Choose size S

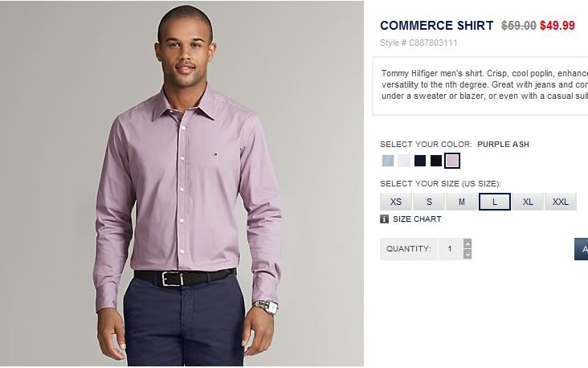(429, 202)
